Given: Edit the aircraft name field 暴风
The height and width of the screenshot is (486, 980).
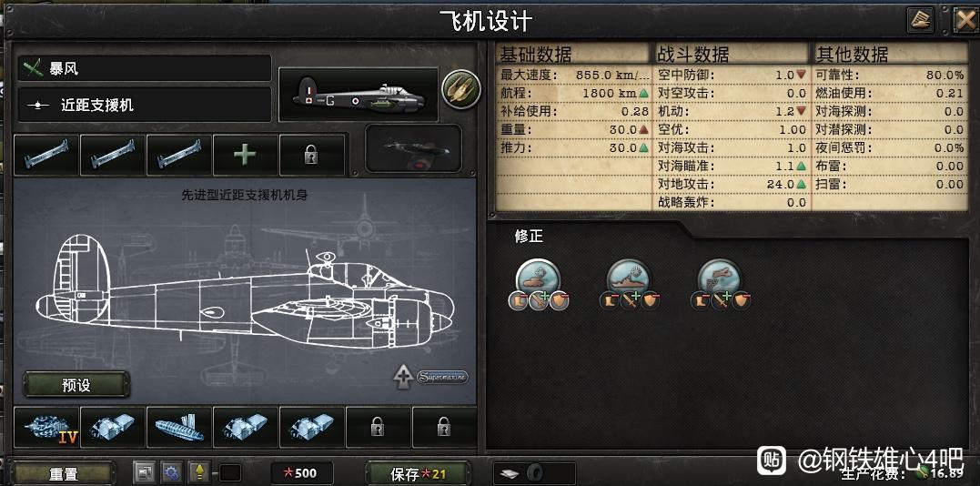Looking at the screenshot, I should tap(145, 68).
